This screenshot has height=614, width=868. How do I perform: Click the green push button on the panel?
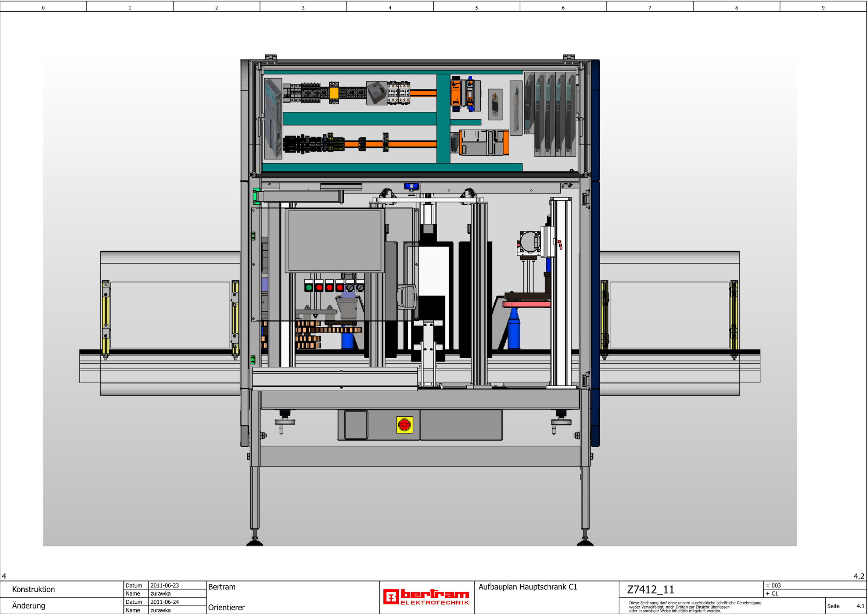pos(308,287)
